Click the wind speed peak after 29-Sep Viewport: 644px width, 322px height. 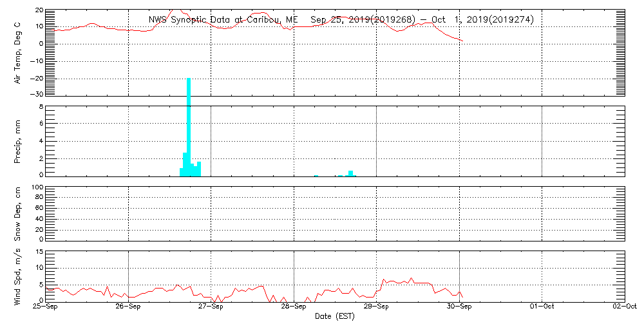411,279
